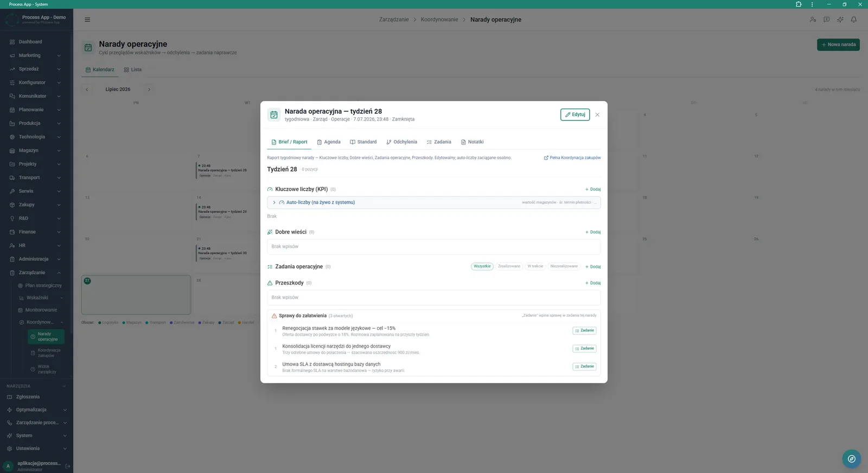
Task: Switch to the Agenda tab
Action: (329, 142)
